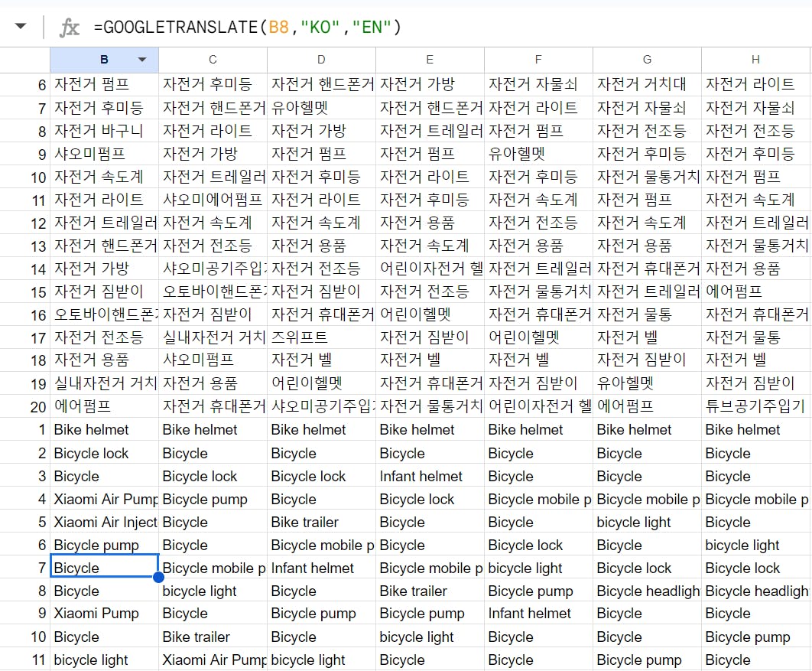Select the highlighted Bicycle cell in column B
Image resolution: width=812 pixels, height=671 pixels.
coord(104,566)
